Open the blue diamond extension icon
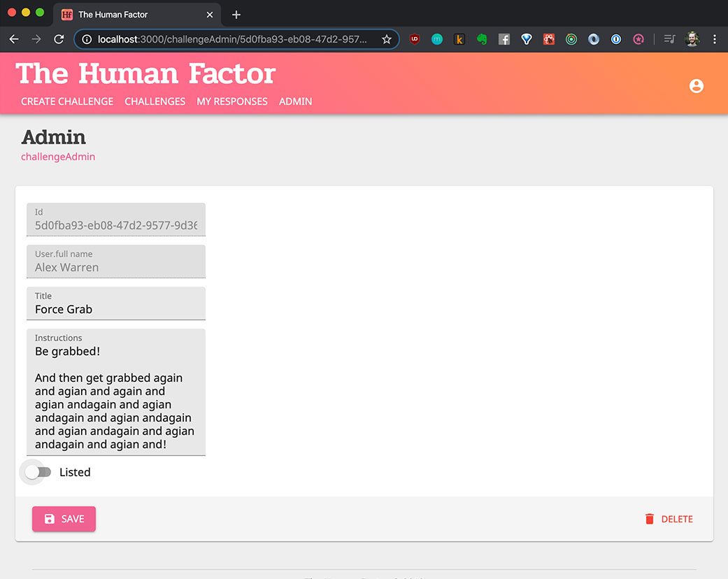The height and width of the screenshot is (579, 728). click(527, 39)
